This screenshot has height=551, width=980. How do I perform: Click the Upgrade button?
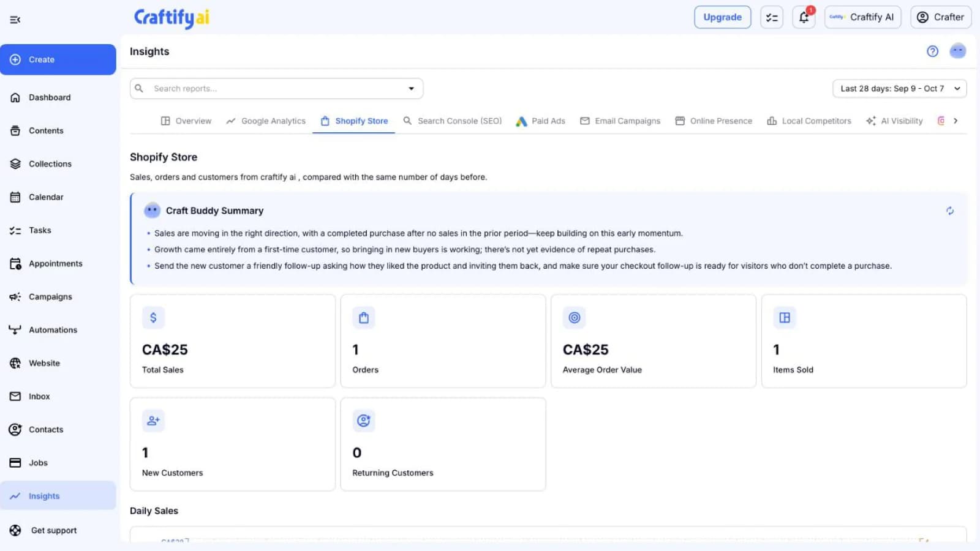tap(722, 17)
